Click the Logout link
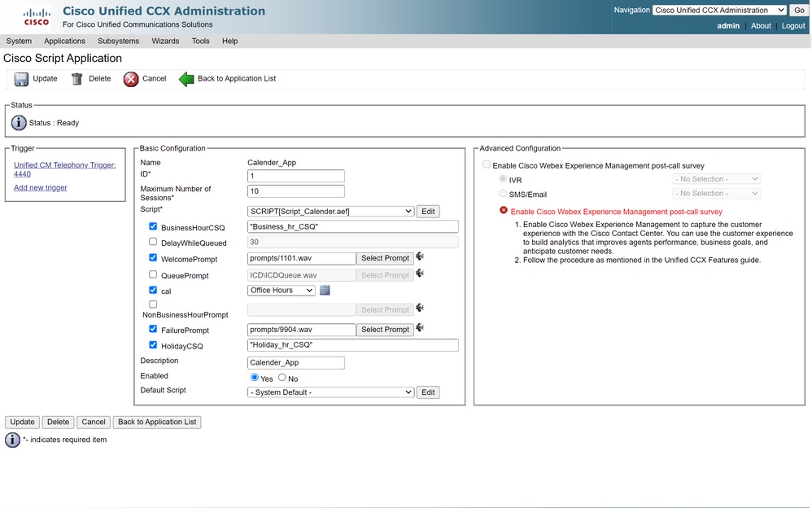The height and width of the screenshot is (508, 812). click(793, 26)
